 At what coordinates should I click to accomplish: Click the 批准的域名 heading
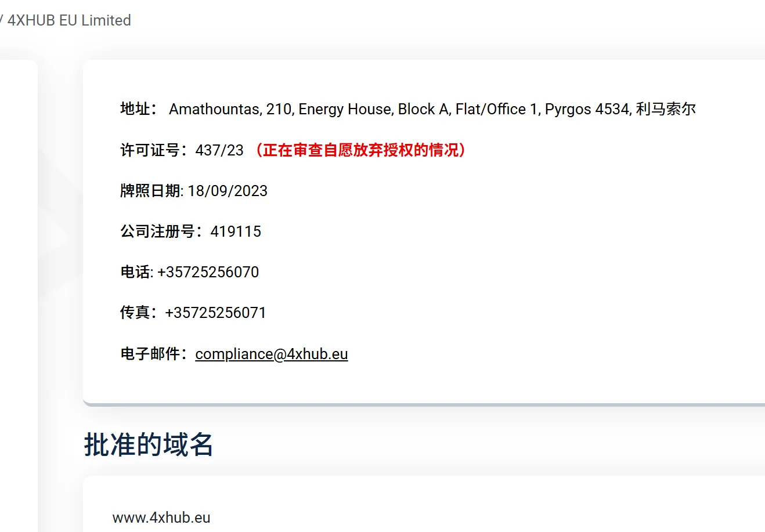click(149, 445)
